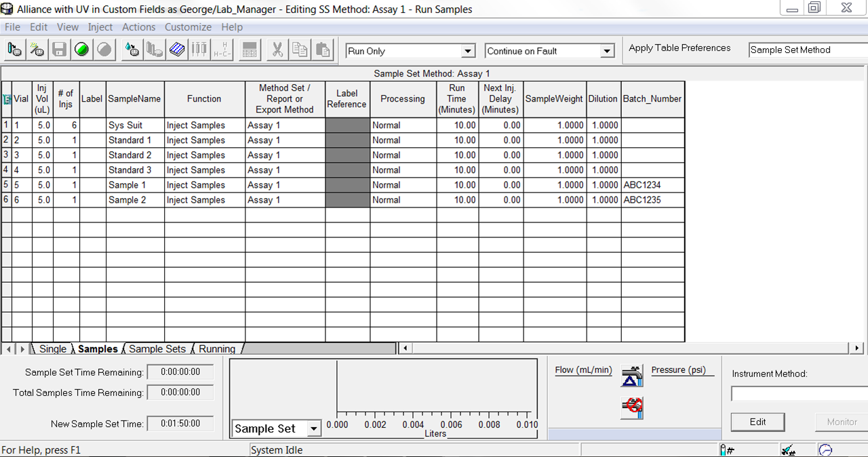This screenshot has height=457, width=868.
Task: Click the Batch_Number column header
Action: [652, 99]
